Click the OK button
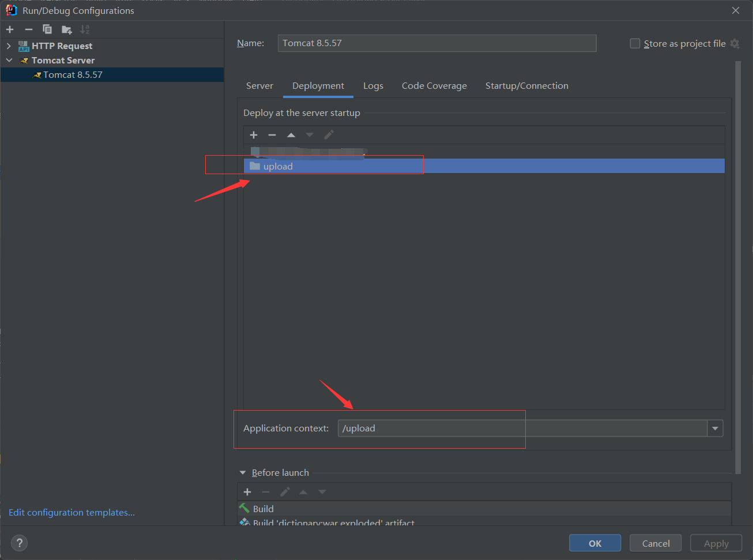753x560 pixels. click(595, 543)
